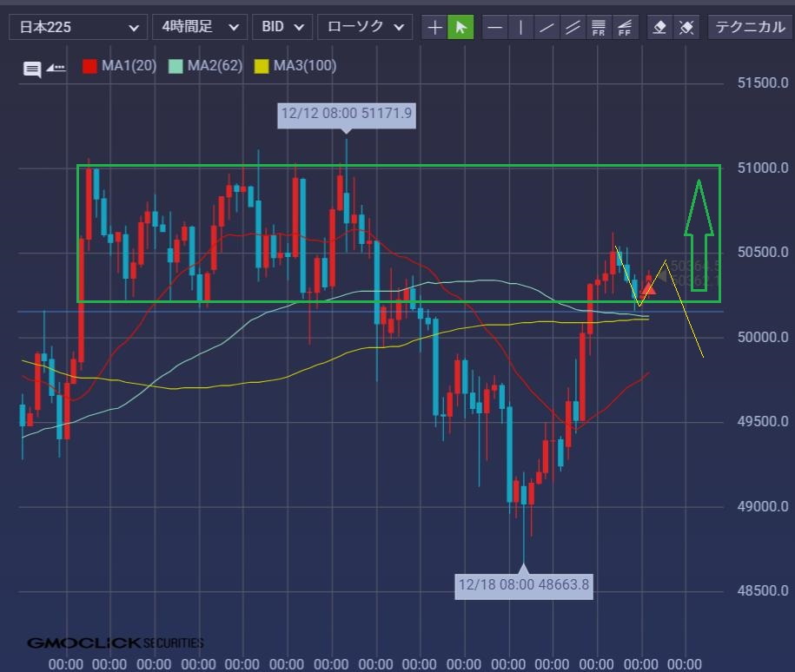Select the parallel channel line tool

572,27
